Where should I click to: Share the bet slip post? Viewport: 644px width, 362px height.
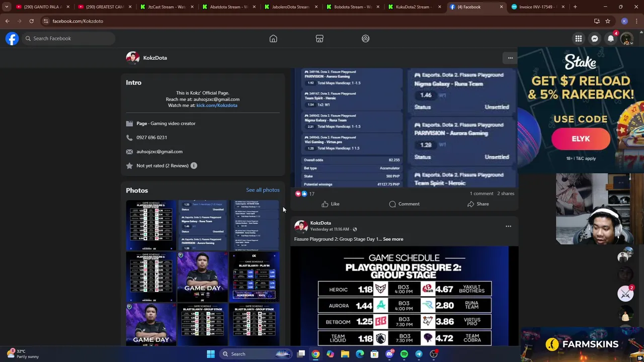click(478, 204)
